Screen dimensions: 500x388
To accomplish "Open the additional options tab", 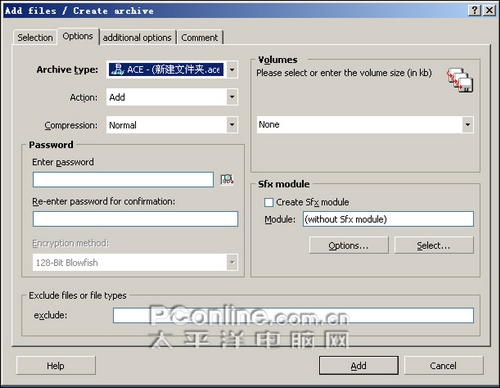I will coord(137,37).
